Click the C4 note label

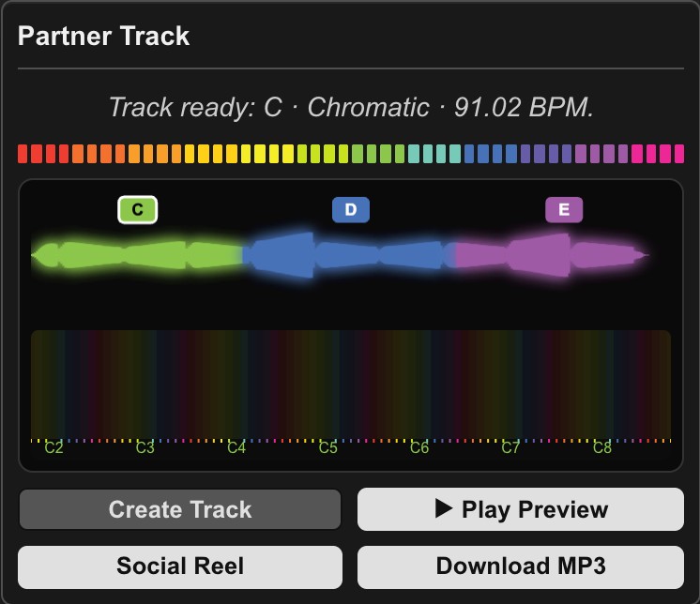(236, 447)
